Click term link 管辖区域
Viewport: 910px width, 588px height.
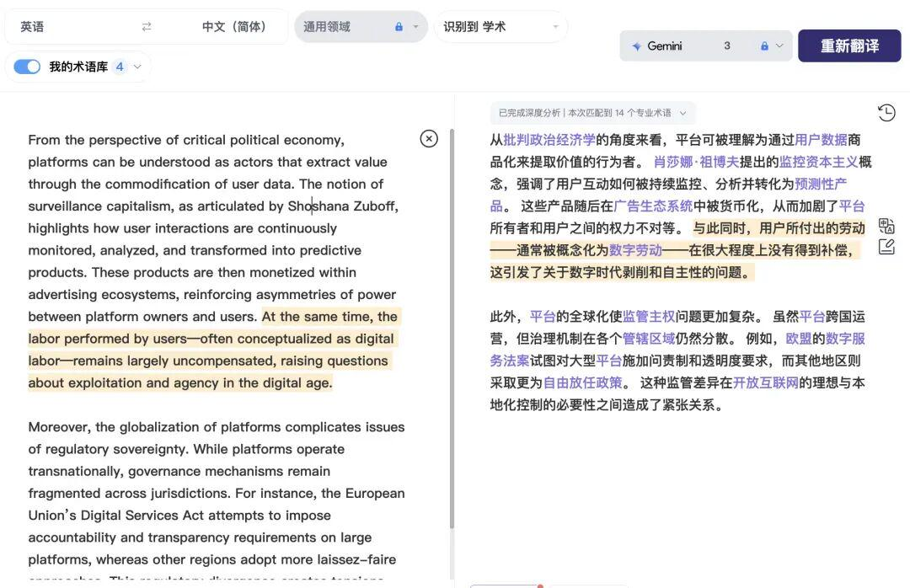point(649,339)
